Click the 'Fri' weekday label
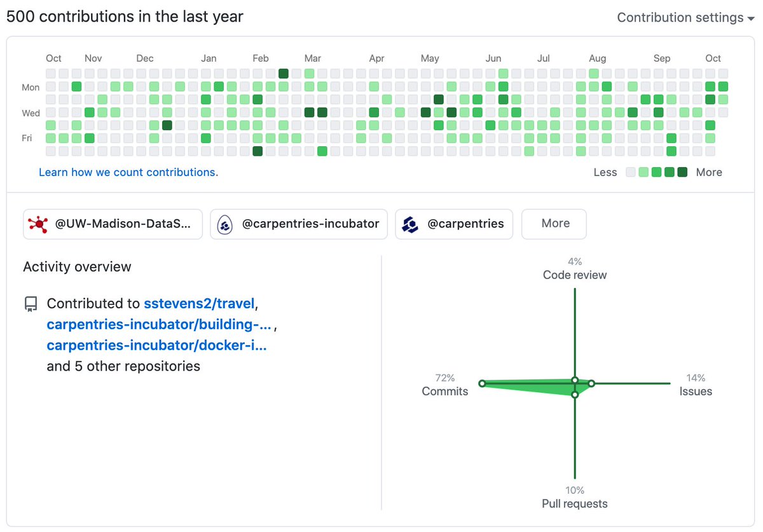 tap(27, 138)
